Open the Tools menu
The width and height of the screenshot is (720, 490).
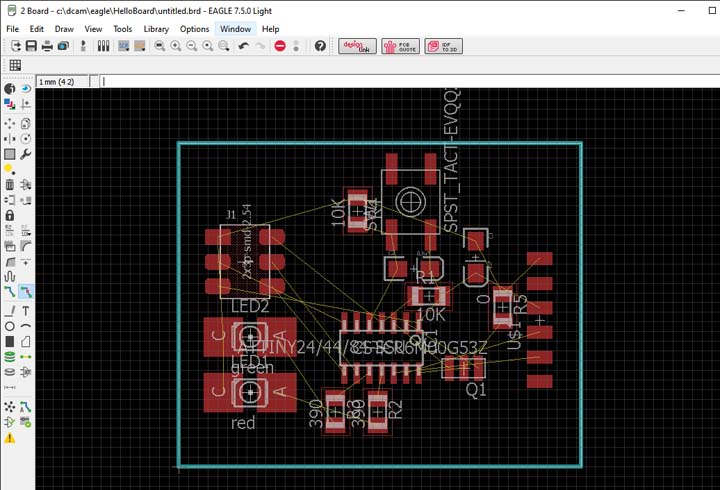[x=122, y=29]
